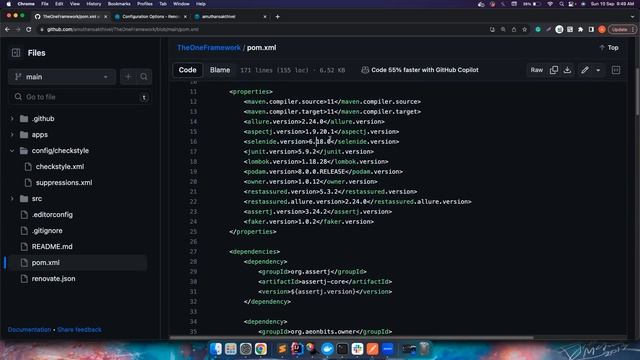
Task: Open Chrome from the Dock
Action: click(261, 349)
